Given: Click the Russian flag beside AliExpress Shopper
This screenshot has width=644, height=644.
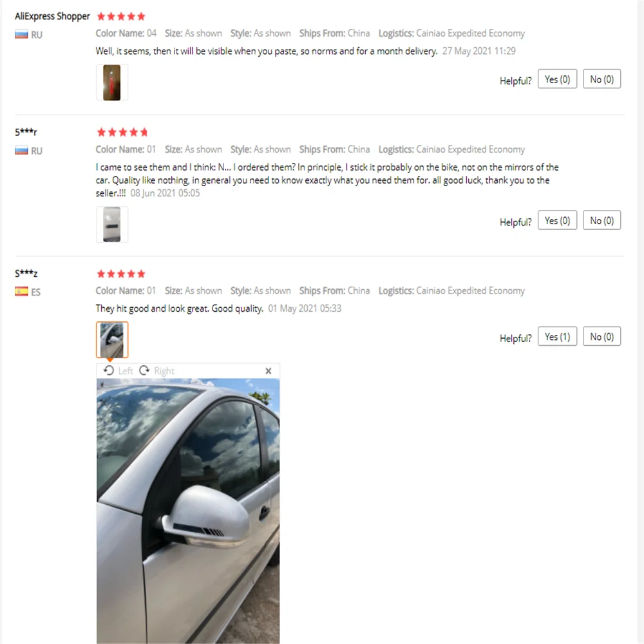Looking at the screenshot, I should tap(21, 35).
